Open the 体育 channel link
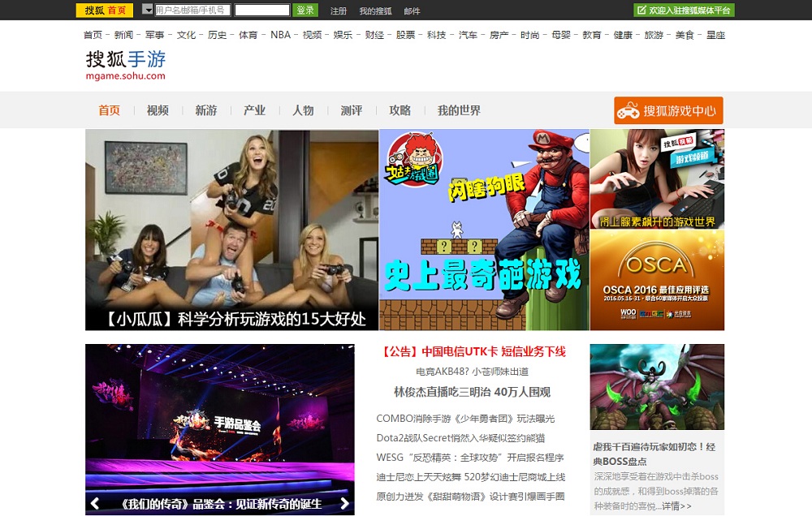The image size is (812, 516). (x=248, y=35)
